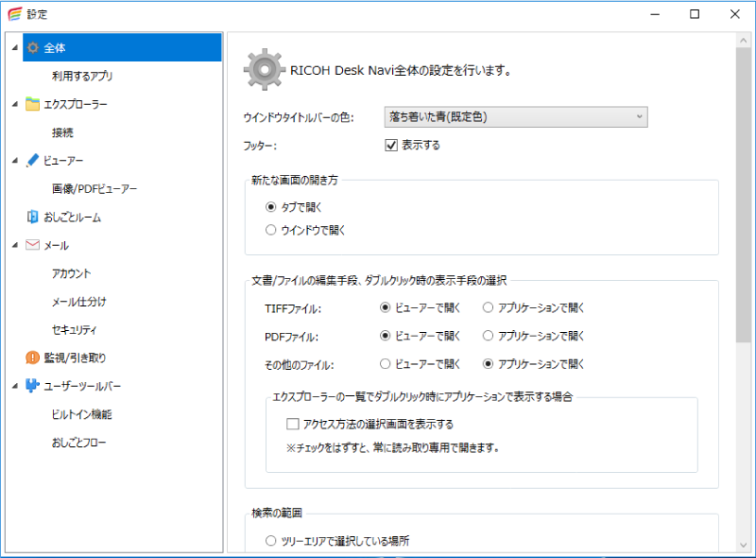Choose ビューアーで開く for TIFFファイル

pyautogui.click(x=385, y=307)
